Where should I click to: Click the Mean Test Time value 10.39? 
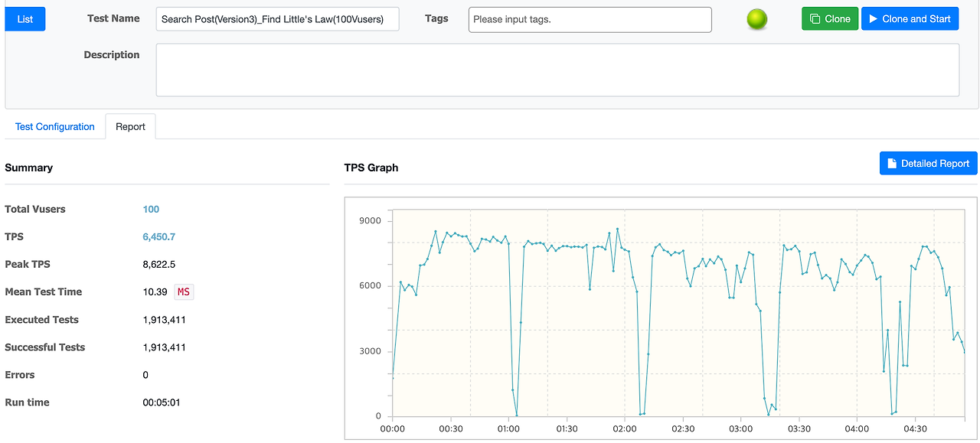pos(155,292)
